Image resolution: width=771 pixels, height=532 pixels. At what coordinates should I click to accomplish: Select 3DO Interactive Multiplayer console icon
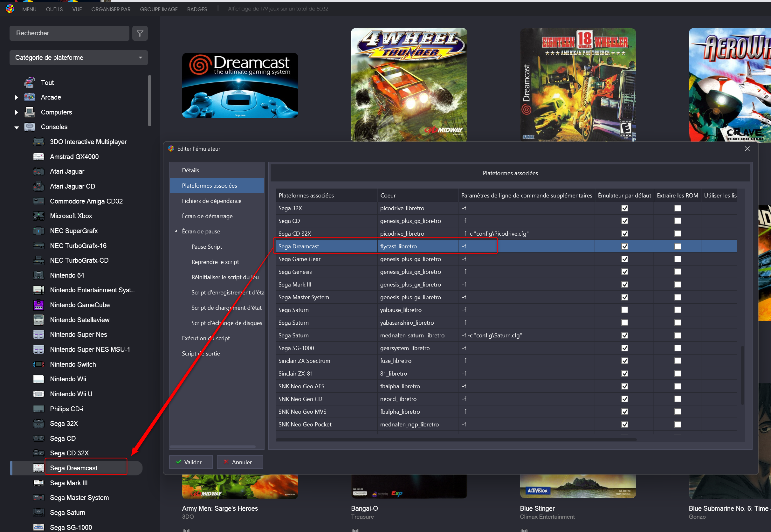(39, 142)
